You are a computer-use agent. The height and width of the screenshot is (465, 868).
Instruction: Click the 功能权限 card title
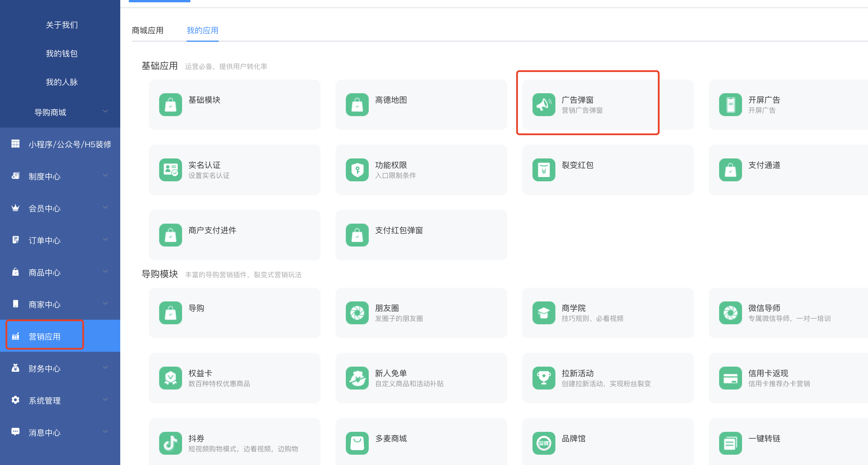[x=391, y=165]
